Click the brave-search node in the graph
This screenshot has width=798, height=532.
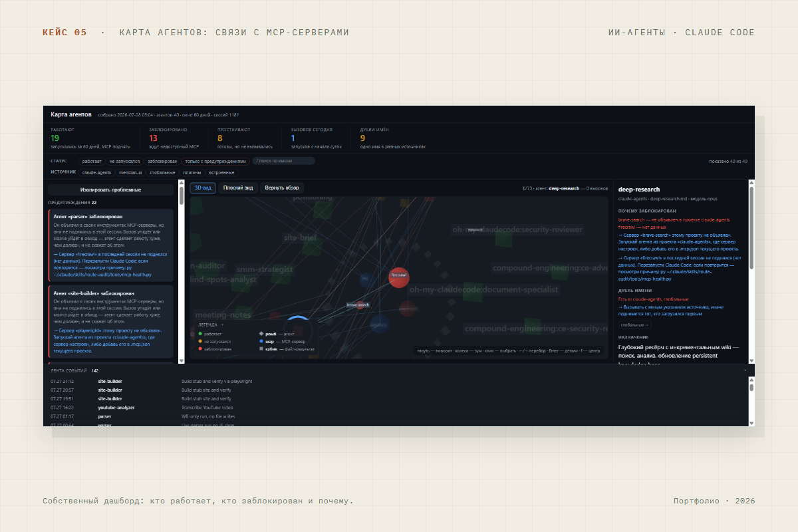tap(360, 305)
